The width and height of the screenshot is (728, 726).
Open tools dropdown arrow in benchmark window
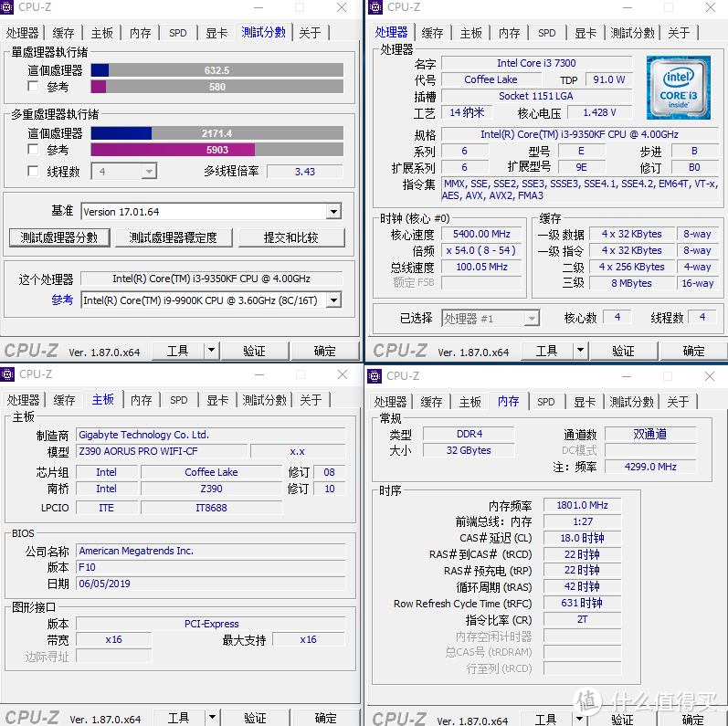pyautogui.click(x=211, y=350)
